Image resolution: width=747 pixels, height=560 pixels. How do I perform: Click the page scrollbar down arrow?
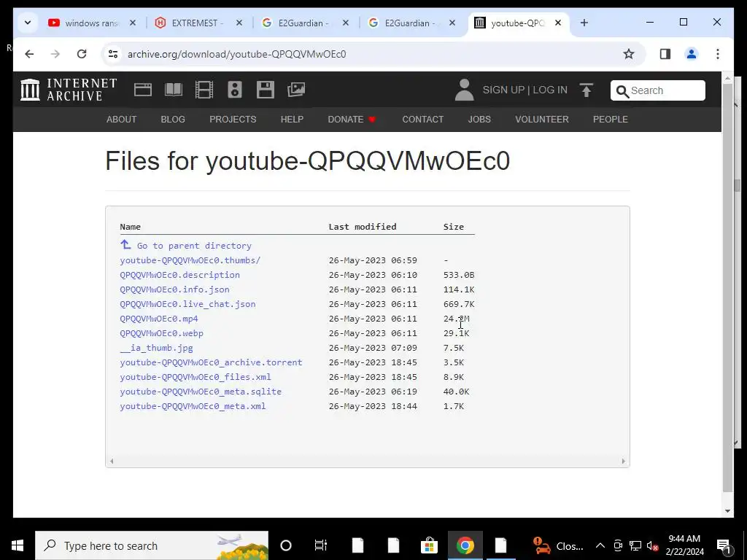(727, 511)
